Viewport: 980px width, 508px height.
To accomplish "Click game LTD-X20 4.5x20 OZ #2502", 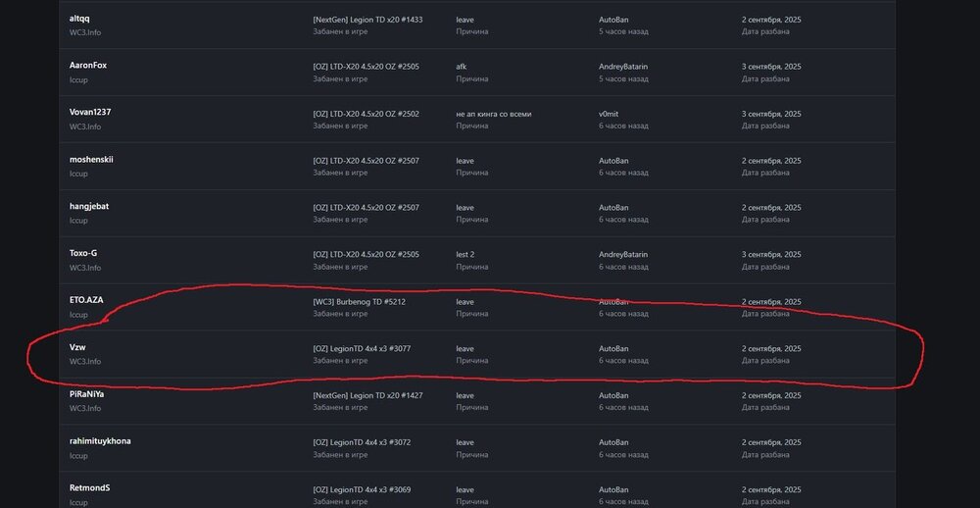I will click(x=366, y=113).
